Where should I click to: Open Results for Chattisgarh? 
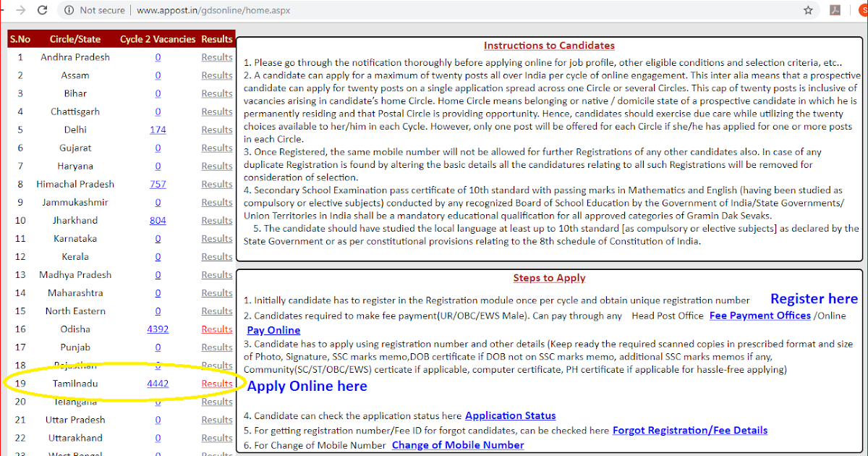coord(217,111)
